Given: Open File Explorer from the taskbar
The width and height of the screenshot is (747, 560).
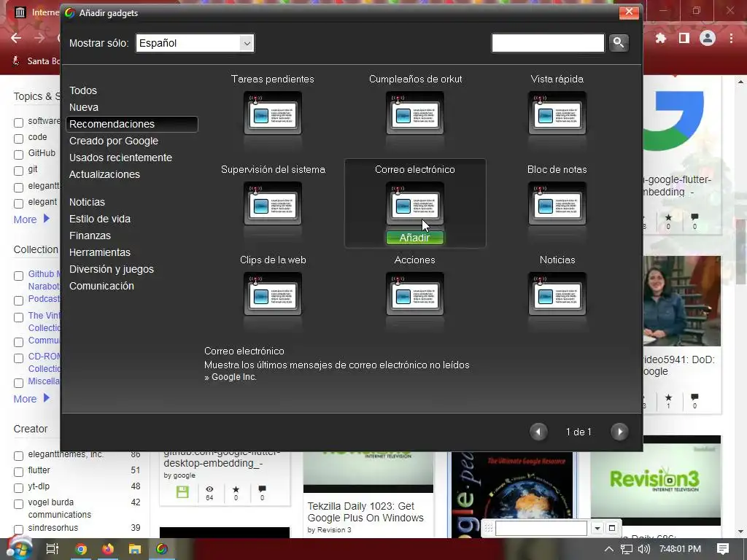Looking at the screenshot, I should 135,549.
